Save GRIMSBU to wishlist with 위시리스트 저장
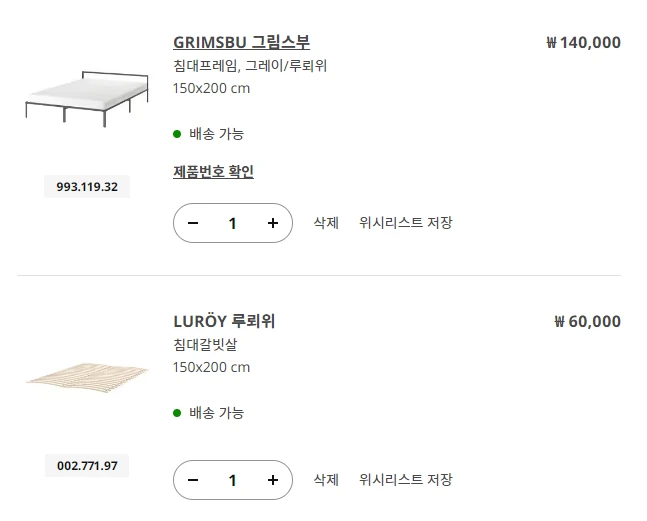Viewport: 647px width, 521px height. [405, 223]
